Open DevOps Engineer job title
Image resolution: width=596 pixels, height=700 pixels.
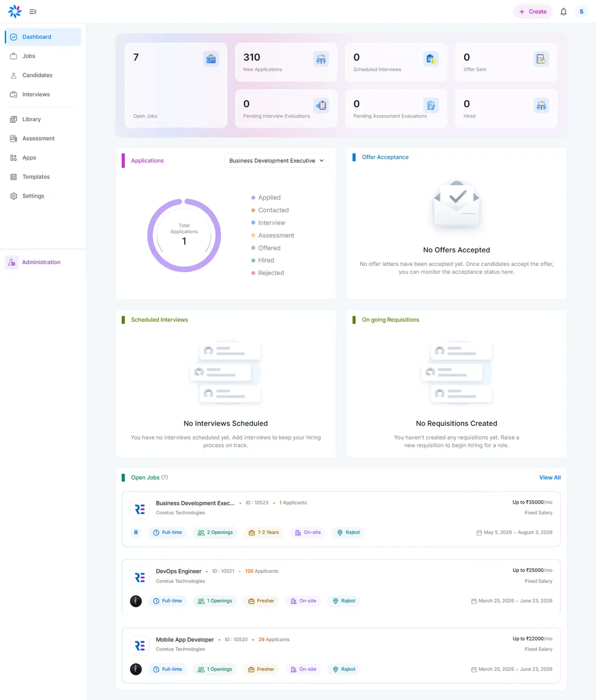178,571
